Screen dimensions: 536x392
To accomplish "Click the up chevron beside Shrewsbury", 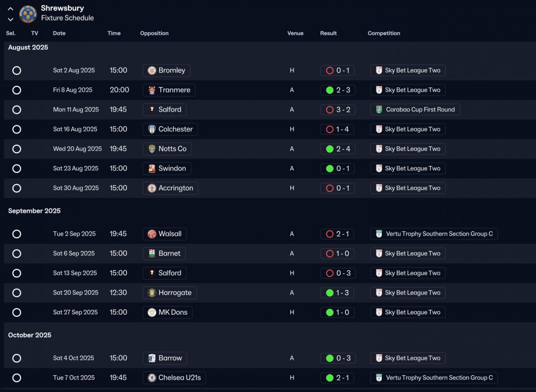I will [x=10, y=9].
